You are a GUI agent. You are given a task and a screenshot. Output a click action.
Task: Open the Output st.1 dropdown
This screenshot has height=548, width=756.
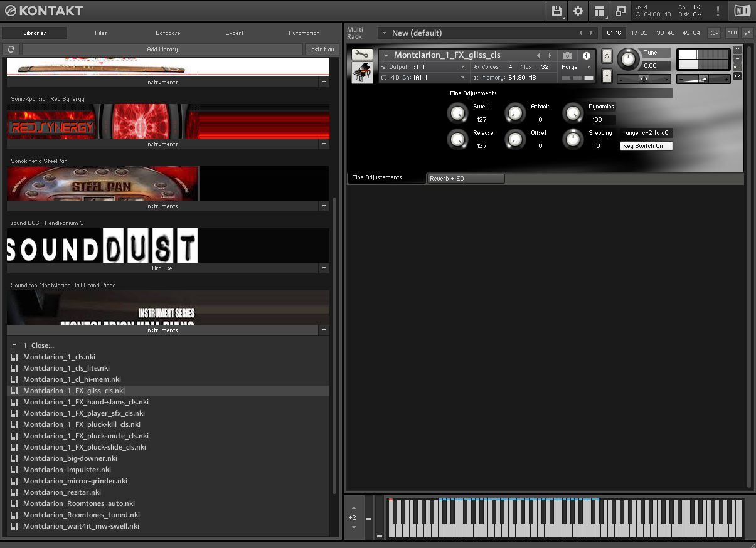coord(423,66)
